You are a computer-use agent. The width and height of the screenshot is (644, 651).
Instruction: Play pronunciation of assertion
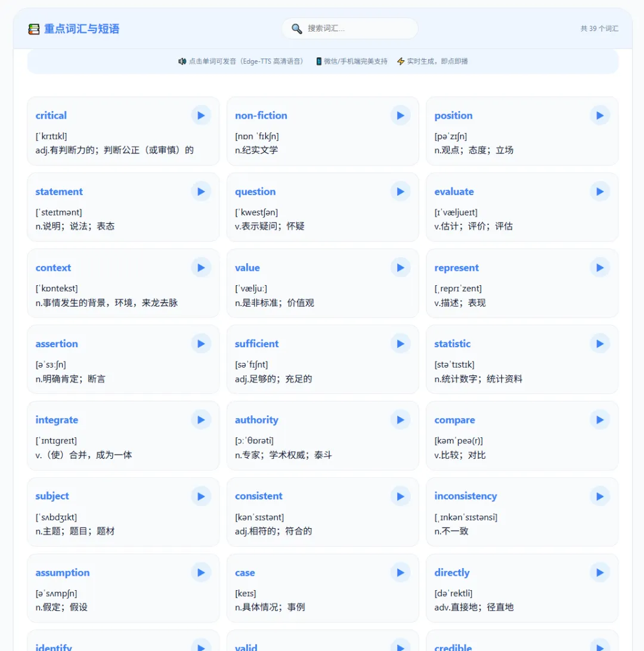(202, 344)
